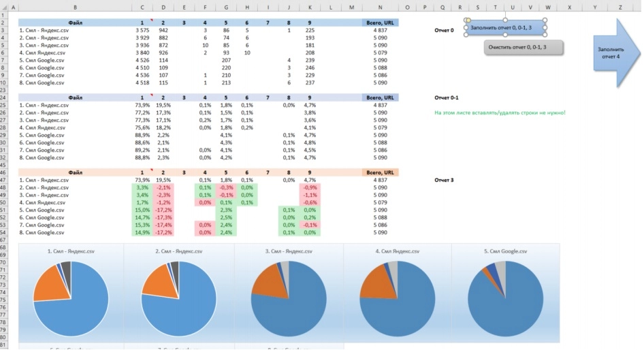Image resolution: width=644 pixels, height=350 pixels.
Task: Click the pie chart titled '2. Смл - Яндекс.csv'
Action: 178,299
